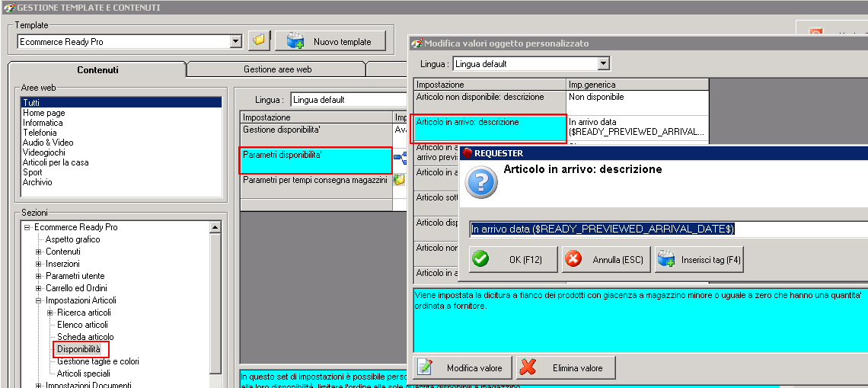The width and height of the screenshot is (868, 388).
Task: Click the In arrivo data value cell
Action: pyautogui.click(x=638, y=128)
